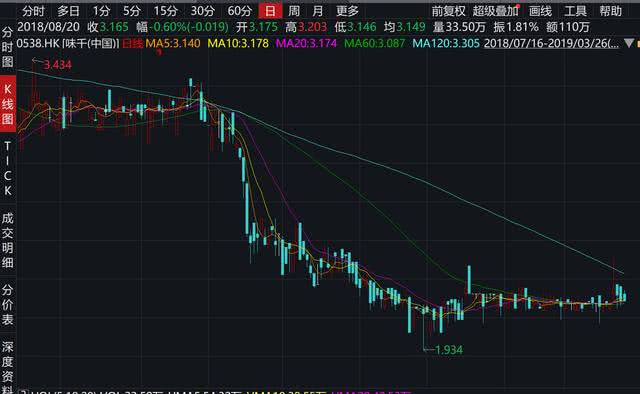Click the date range 2018/07/16-2019/03/26 link

coord(551,43)
